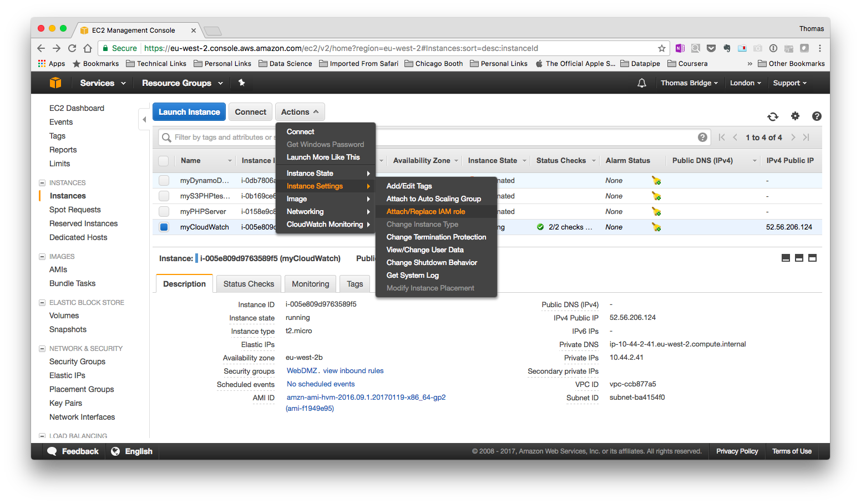Open the London region dropdown
Viewport: 861px width, 504px height.
[745, 83]
